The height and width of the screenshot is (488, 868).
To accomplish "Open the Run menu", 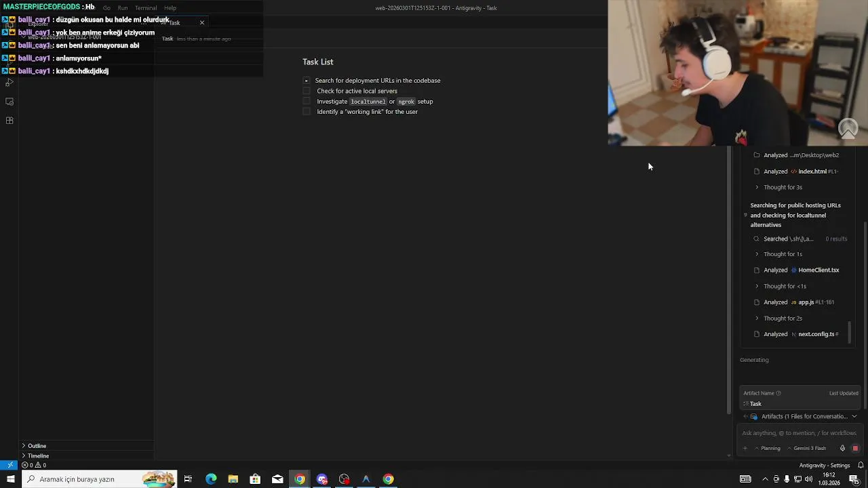I will (123, 8).
